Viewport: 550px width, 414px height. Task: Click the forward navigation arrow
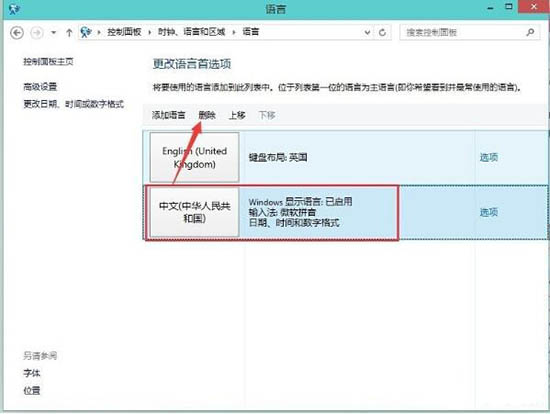[37, 33]
